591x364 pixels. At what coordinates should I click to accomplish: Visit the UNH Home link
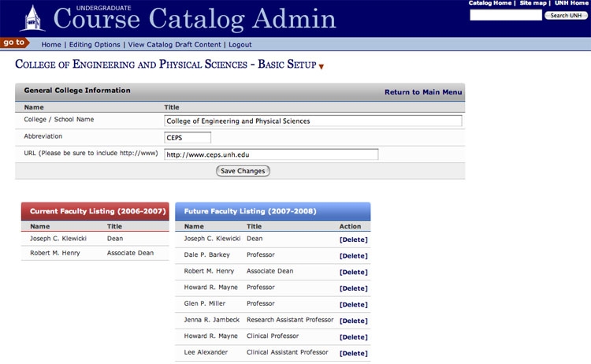tap(571, 3)
